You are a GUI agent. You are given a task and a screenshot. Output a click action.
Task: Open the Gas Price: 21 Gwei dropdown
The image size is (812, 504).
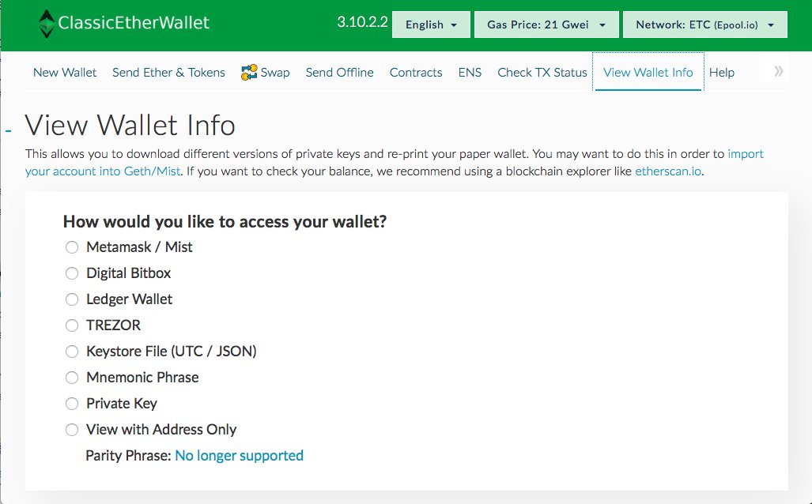(x=546, y=24)
